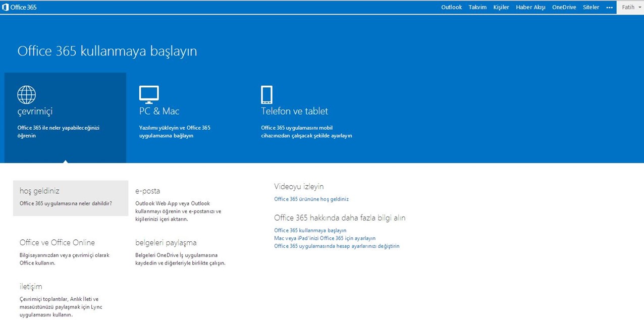Screen dimensions: 644x320
Task: Switch to the PC & Mac tab heading
Action: (x=159, y=111)
